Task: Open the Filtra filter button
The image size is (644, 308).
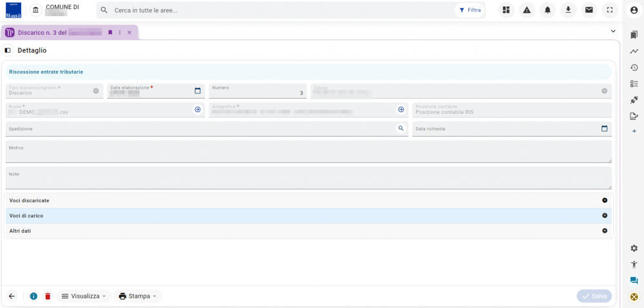Action: tap(469, 10)
